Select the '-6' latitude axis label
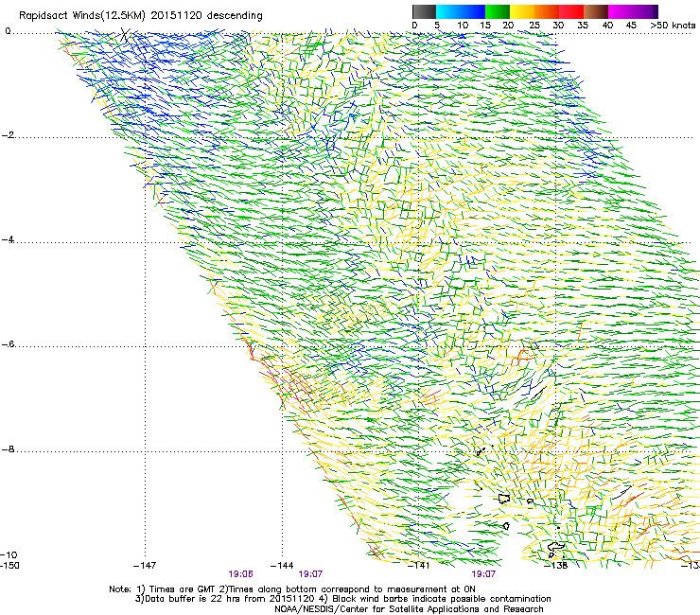 pos(8,344)
